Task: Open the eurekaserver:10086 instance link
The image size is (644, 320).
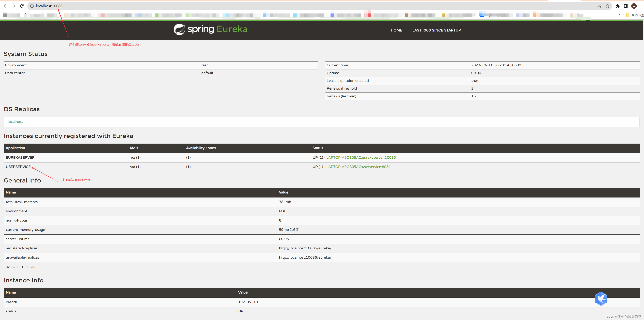Action: coord(361,157)
